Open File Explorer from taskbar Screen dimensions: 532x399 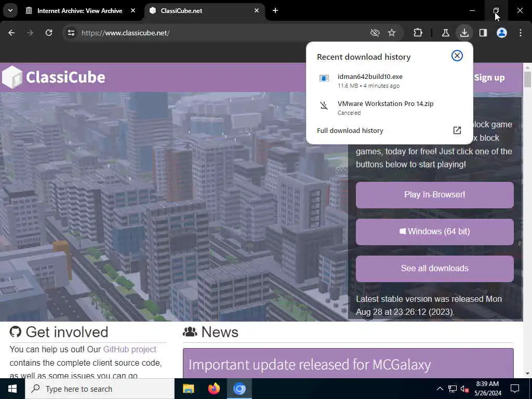pos(188,389)
